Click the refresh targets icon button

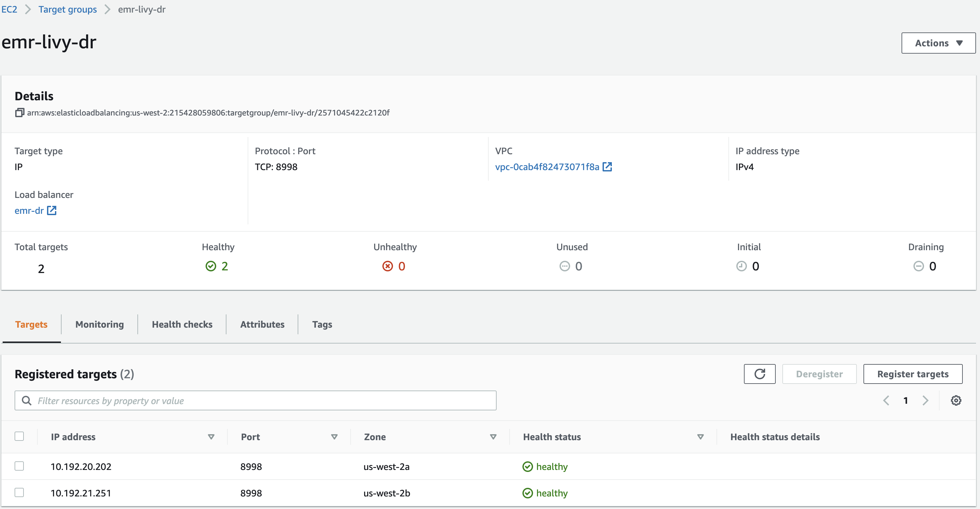(759, 374)
